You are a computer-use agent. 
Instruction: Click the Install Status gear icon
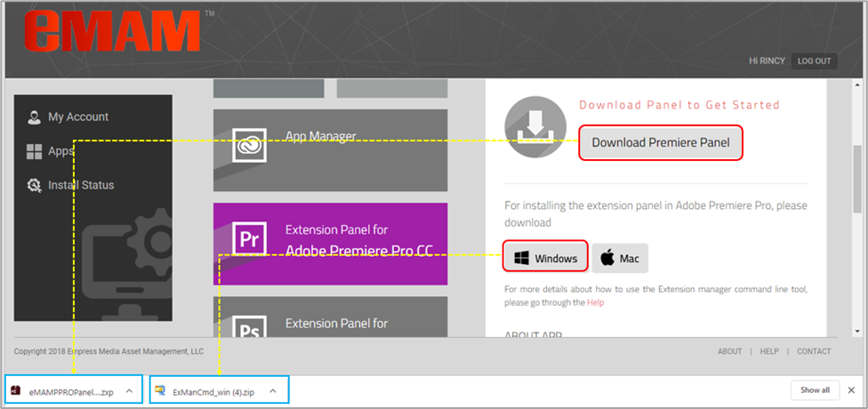point(35,186)
